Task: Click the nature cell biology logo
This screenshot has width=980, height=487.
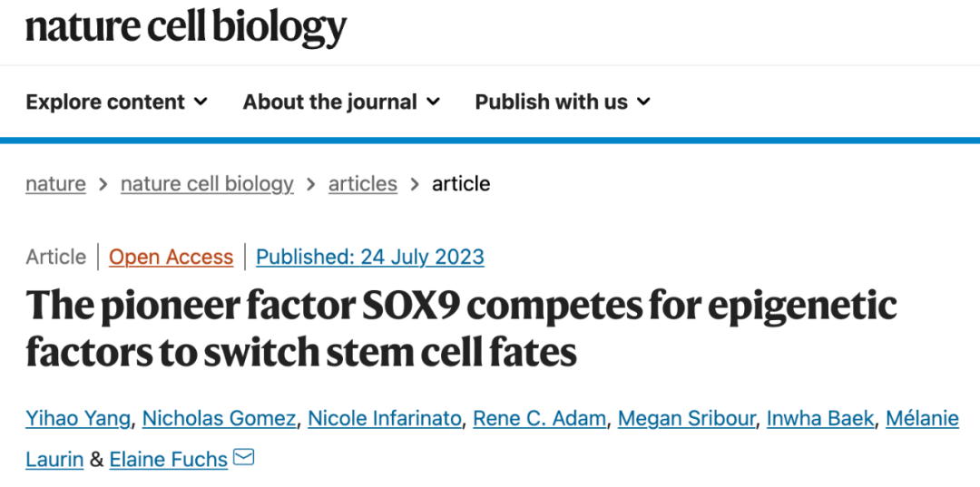Action: point(186,27)
